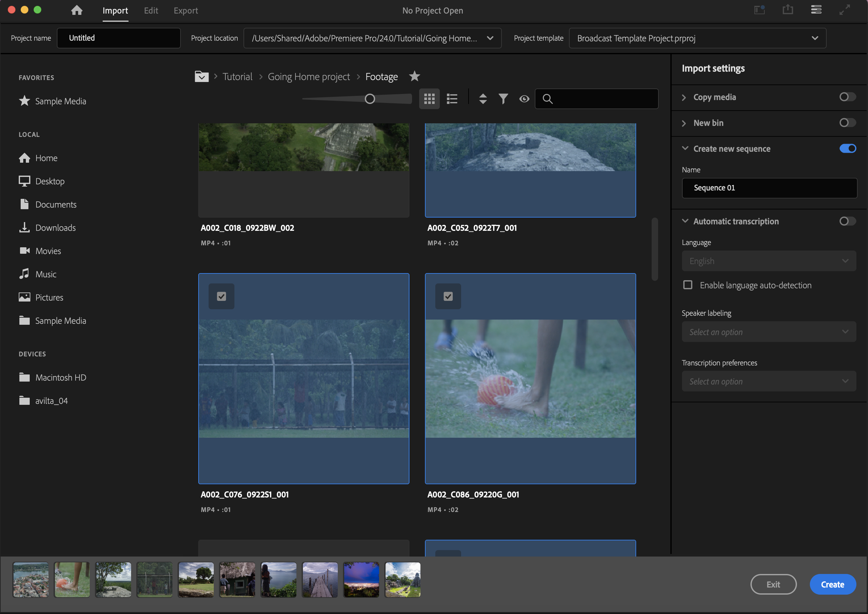
Task: Open the sort options icon
Action: click(483, 99)
